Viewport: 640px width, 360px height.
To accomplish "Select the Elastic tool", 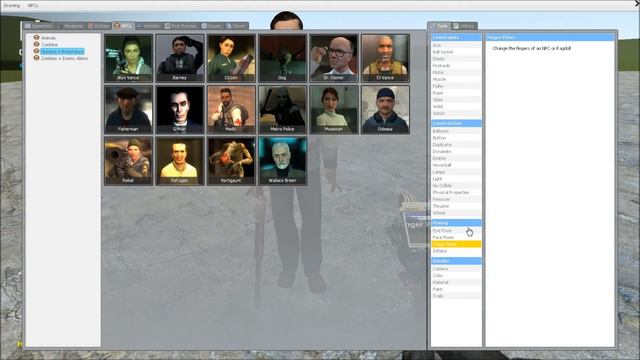I will coord(456,59).
